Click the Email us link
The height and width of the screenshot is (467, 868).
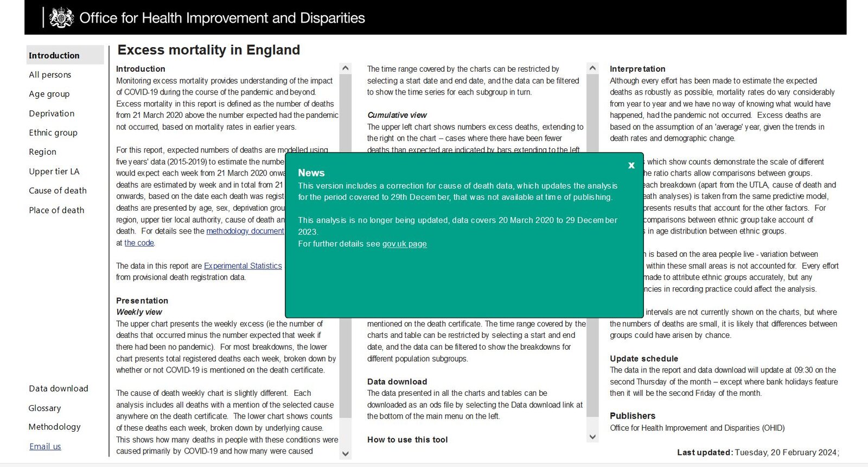coord(45,446)
